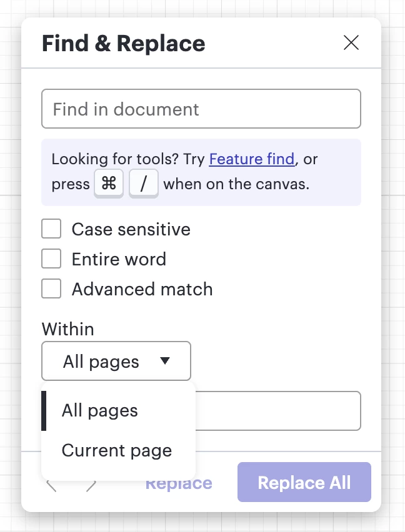Screen dimensions: 405x532
Task: Click the Replace All button
Action: pos(304,483)
